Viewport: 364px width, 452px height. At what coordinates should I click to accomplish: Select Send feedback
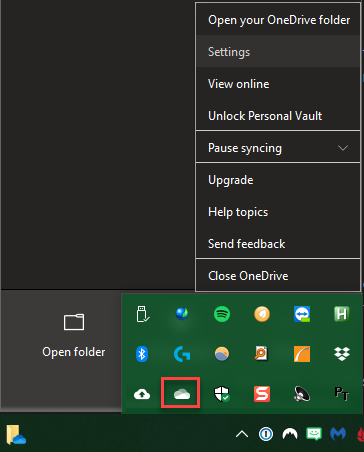click(x=278, y=244)
